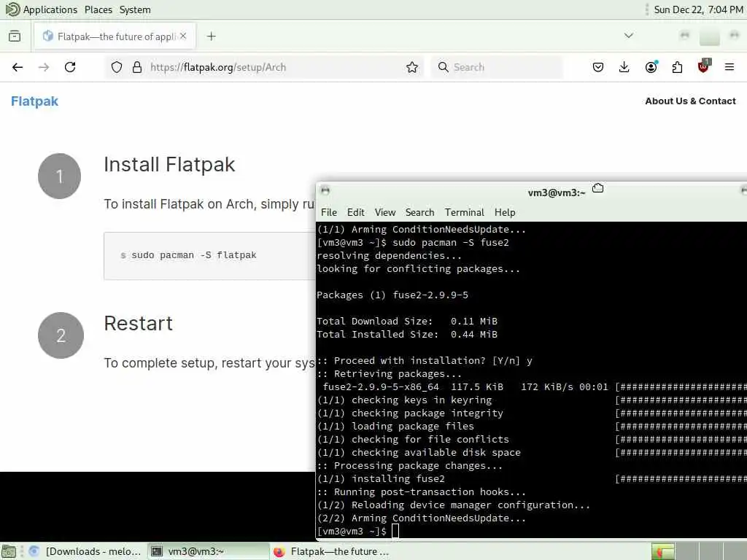Click the terminal prompt at the cursor
Screen dimensions: 747x560
(x=395, y=531)
